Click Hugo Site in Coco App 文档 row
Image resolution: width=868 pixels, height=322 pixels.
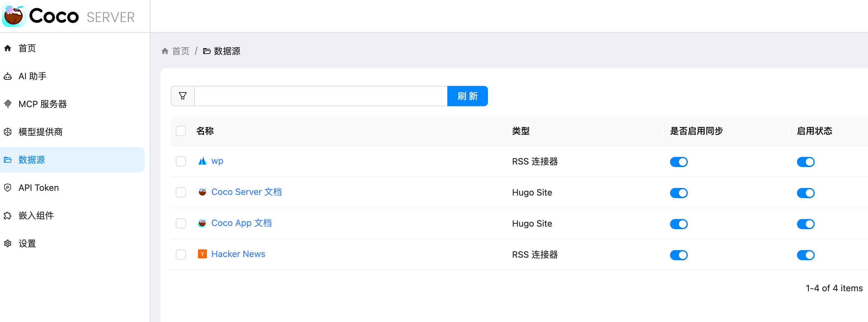pyautogui.click(x=532, y=223)
